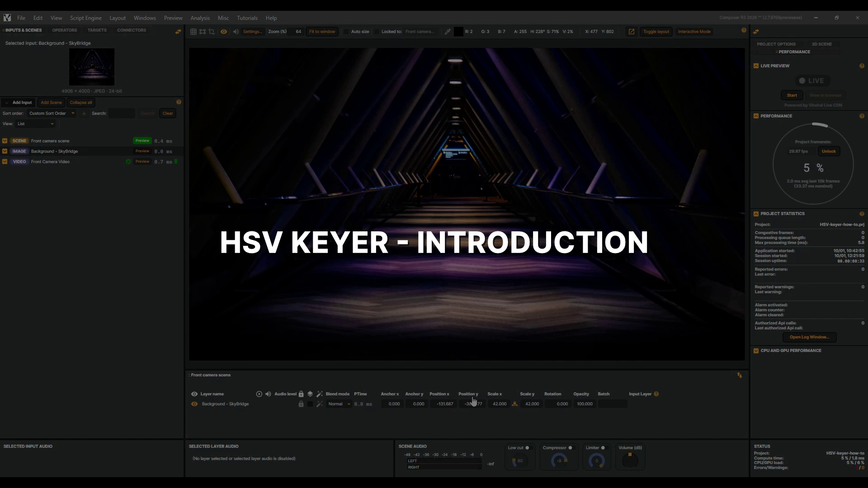The height and width of the screenshot is (488, 868).
Task: Collapse the Performance section expander
Action: tap(756, 116)
